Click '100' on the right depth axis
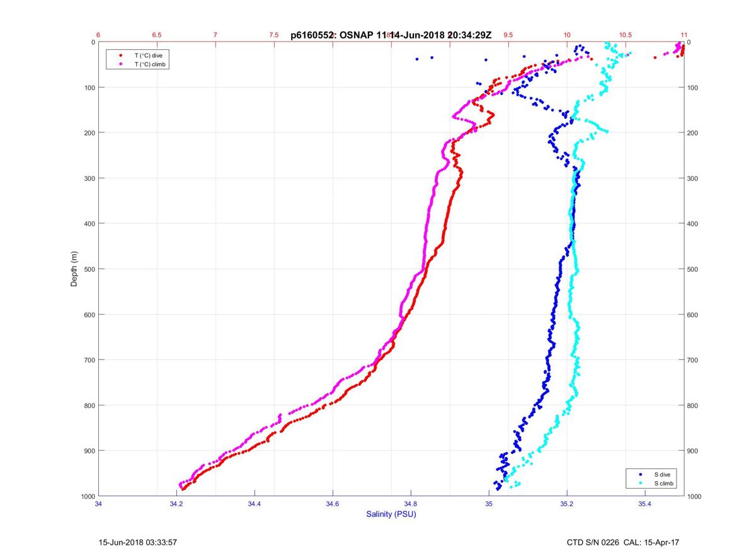 coord(693,88)
